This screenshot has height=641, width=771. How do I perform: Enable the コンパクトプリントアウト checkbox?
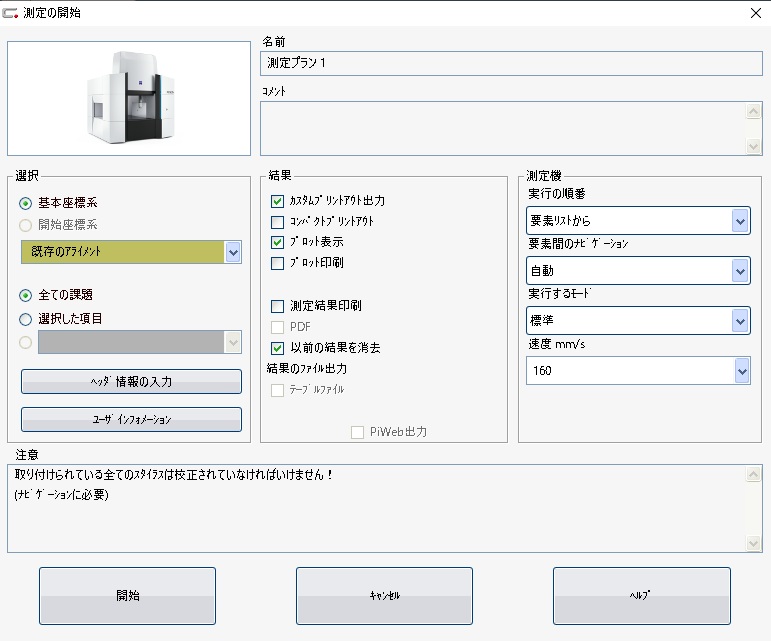coord(277,222)
